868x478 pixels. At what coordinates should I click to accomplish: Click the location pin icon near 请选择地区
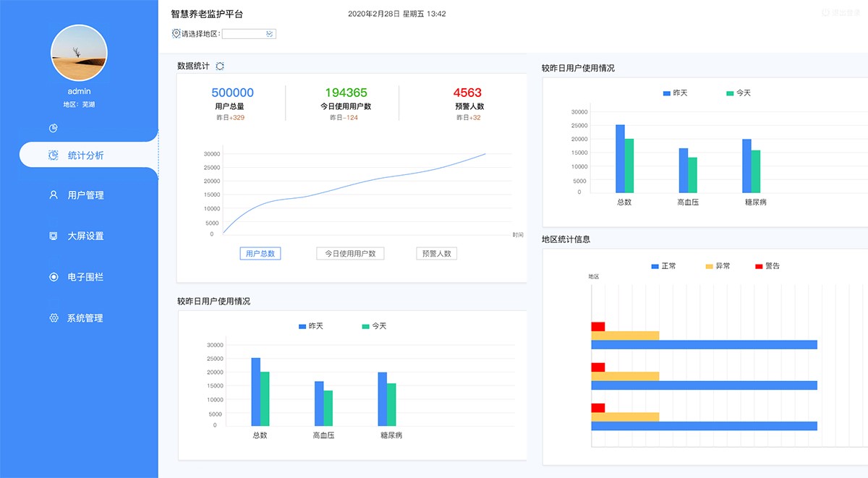pyautogui.click(x=176, y=34)
